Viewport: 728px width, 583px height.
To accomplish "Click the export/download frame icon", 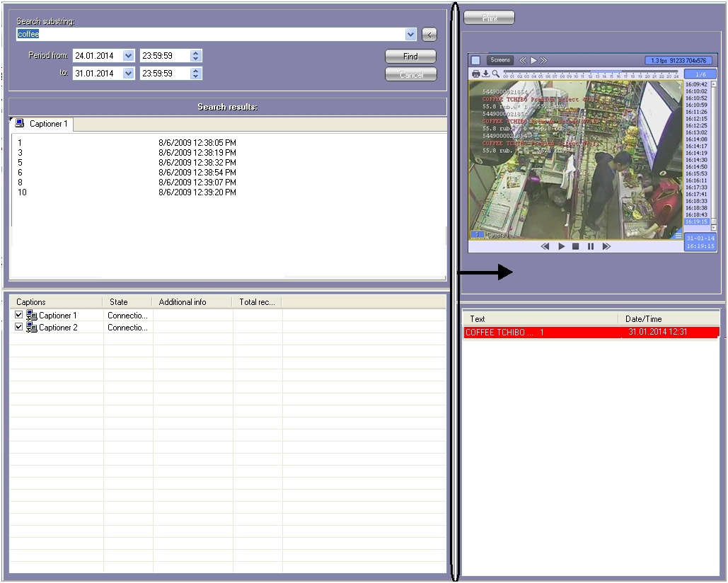I will click(486, 74).
